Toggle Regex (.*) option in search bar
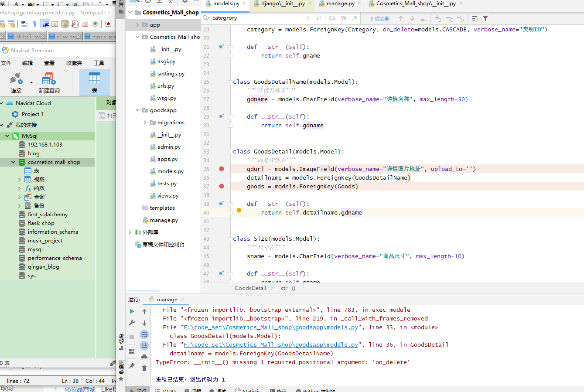Image resolution: width=584 pixels, height=392 pixels. click(x=355, y=18)
